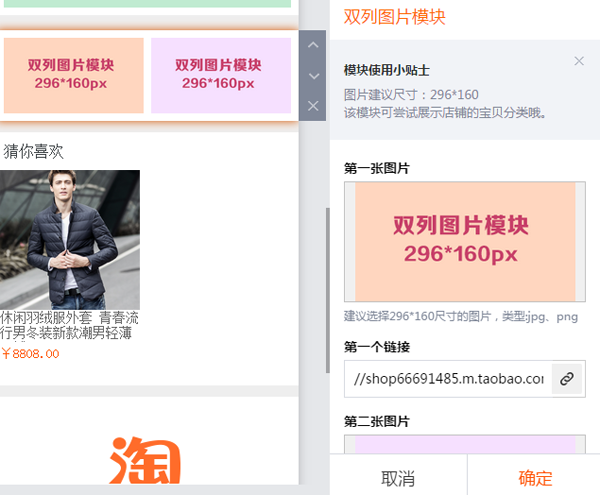Move the module up with the up arrow
Viewport: 600px width, 495px height.
(x=314, y=46)
